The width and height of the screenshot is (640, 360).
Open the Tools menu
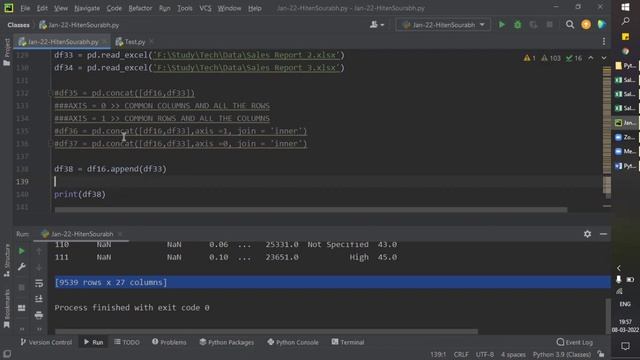(x=184, y=8)
